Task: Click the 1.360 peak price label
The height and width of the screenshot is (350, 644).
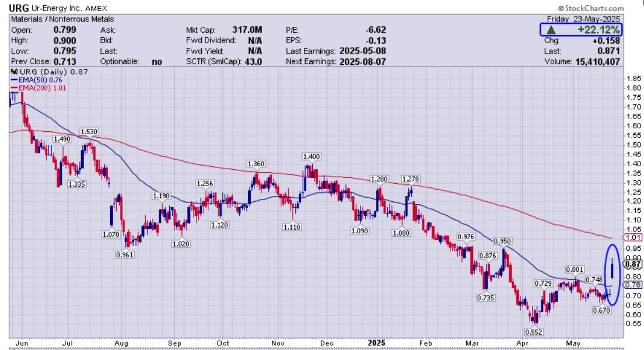Action: point(256,164)
